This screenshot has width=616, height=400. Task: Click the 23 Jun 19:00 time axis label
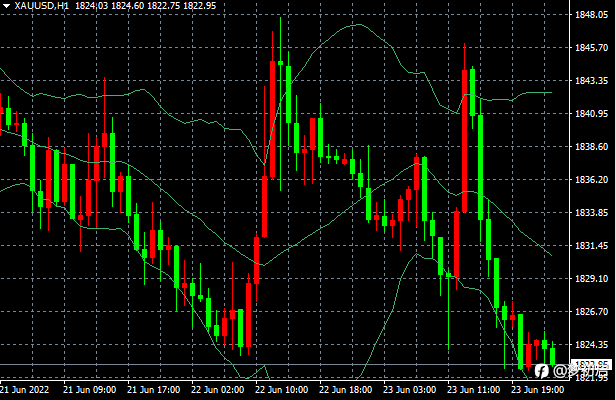pyautogui.click(x=537, y=390)
